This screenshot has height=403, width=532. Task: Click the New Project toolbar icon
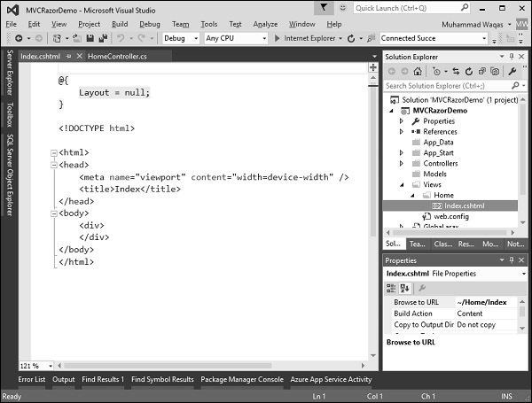point(57,38)
